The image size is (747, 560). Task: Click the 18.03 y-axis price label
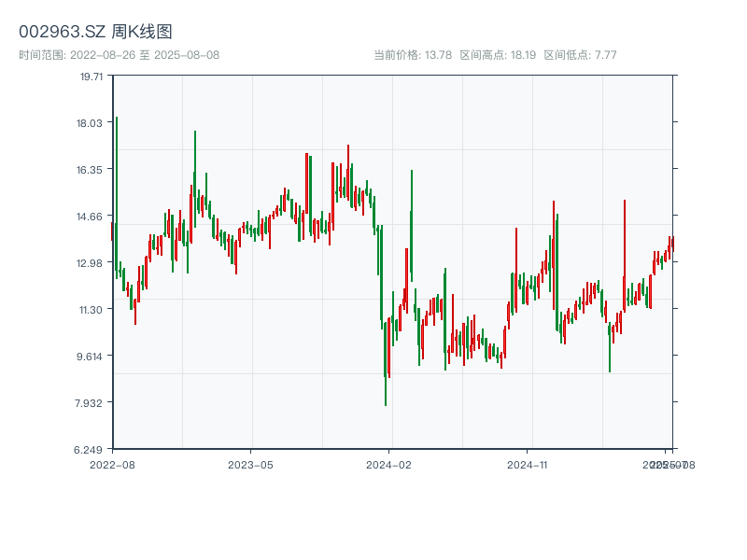tap(92, 123)
